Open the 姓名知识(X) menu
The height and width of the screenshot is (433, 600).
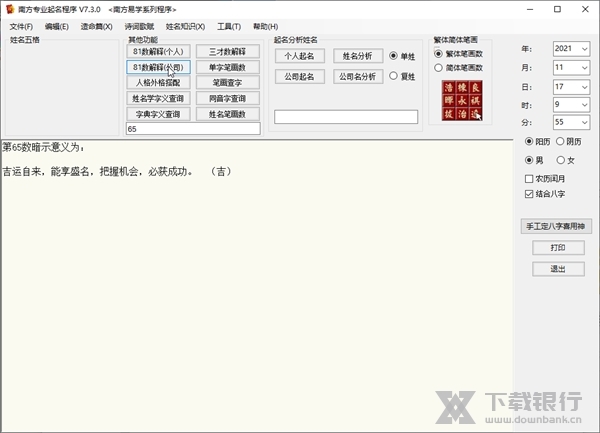point(185,26)
